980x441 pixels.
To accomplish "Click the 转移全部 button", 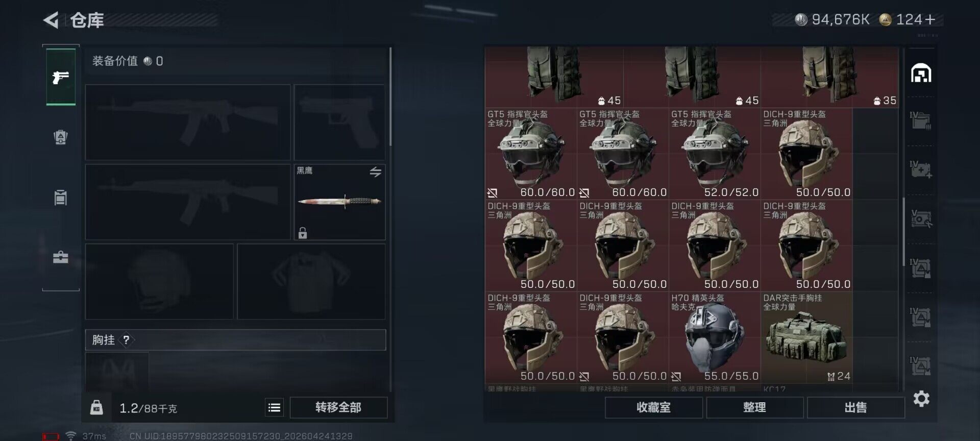I will 338,407.
